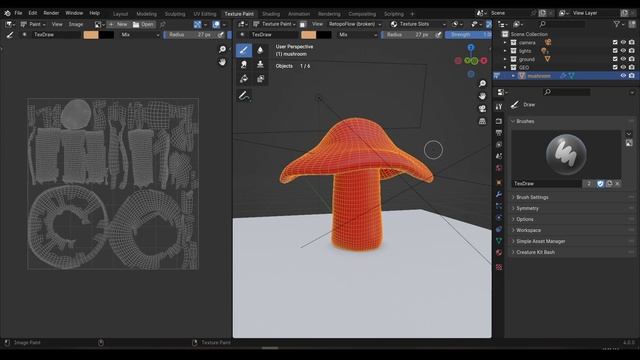Viewport: 640px width, 360px height.
Task: Switch to the Shading workspace tab
Action: point(271,14)
